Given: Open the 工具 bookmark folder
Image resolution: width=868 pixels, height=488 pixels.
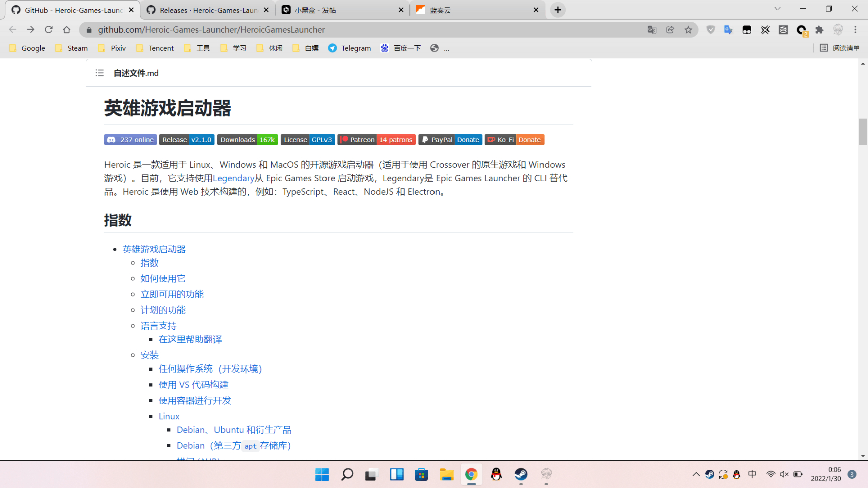Looking at the screenshot, I should click(x=197, y=48).
